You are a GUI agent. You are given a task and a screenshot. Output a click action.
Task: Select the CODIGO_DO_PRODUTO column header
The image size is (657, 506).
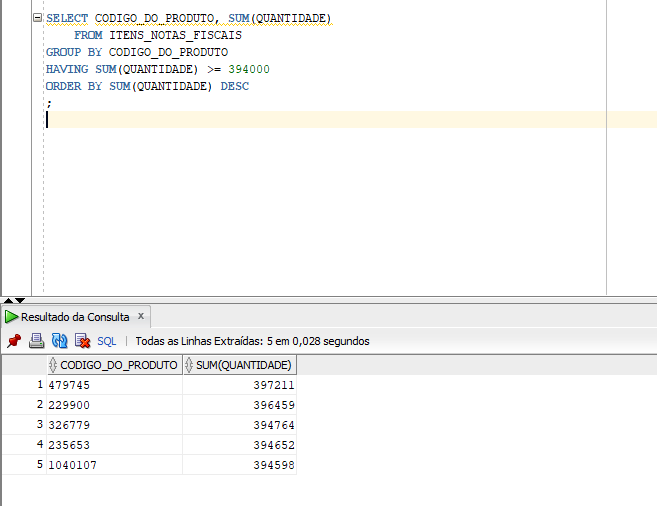[x=118, y=365]
